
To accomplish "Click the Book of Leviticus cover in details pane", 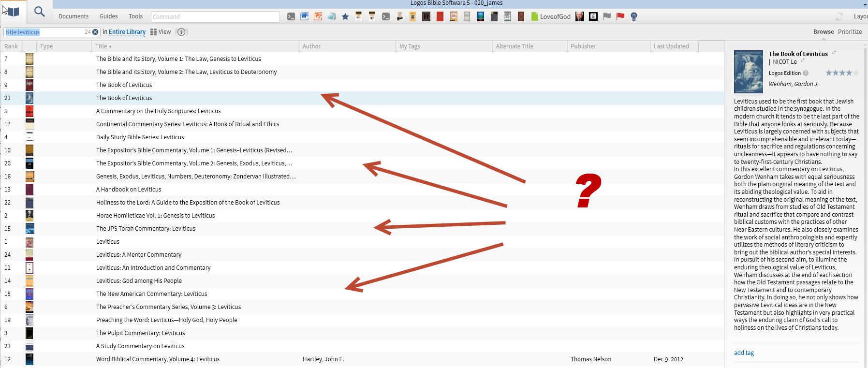I will click(x=748, y=72).
